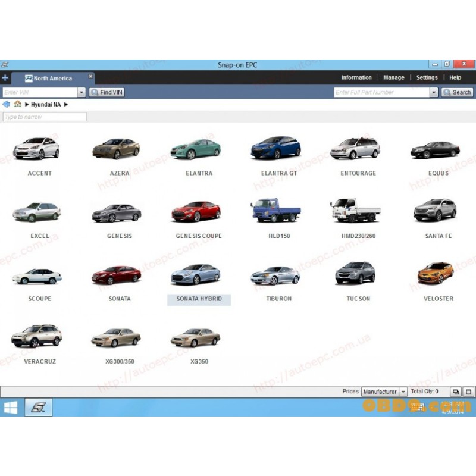476x476 pixels.
Task: Click the Snap-on EPC taskbar icon
Action: (x=38, y=408)
